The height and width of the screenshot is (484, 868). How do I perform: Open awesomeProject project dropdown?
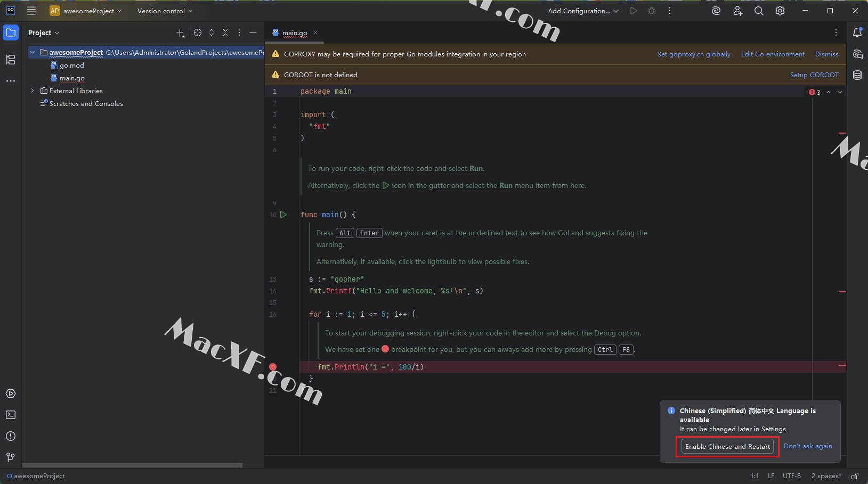pos(86,11)
